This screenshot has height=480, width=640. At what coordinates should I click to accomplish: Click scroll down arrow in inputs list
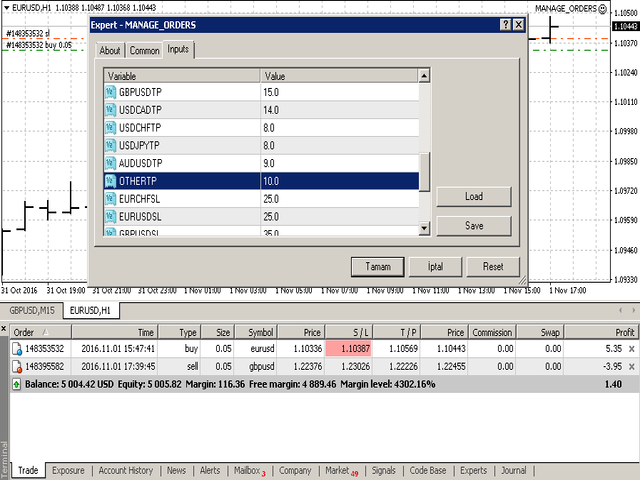pos(424,228)
